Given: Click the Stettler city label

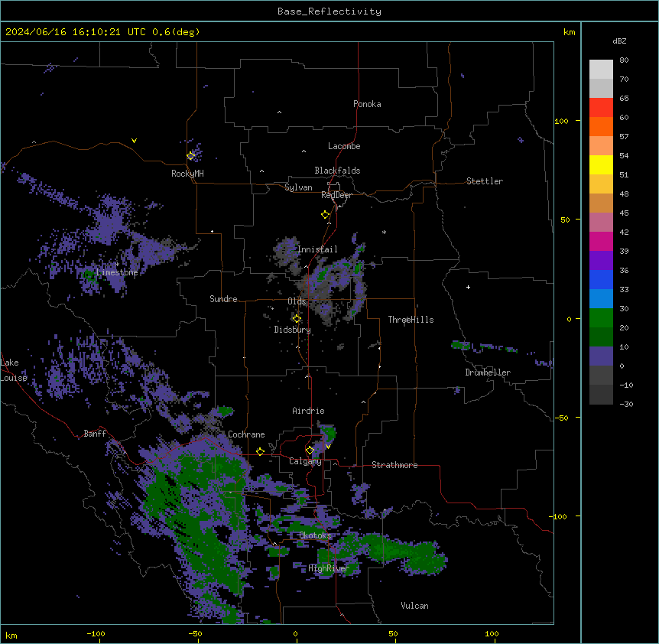Looking at the screenshot, I should (485, 181).
